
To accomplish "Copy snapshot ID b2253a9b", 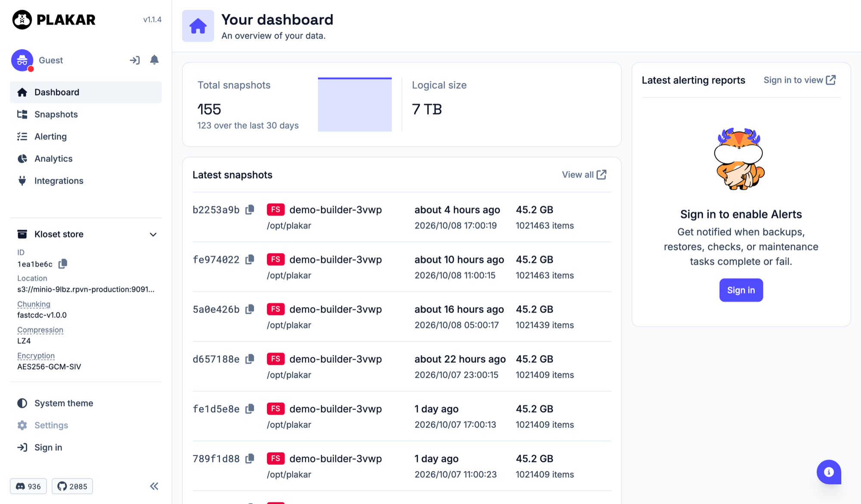I will pyautogui.click(x=250, y=210).
